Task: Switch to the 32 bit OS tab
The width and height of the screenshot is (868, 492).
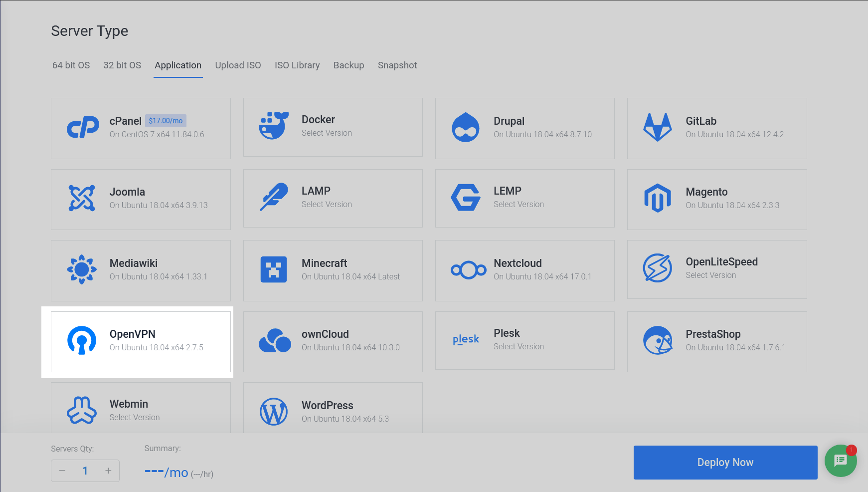Action: coord(122,65)
